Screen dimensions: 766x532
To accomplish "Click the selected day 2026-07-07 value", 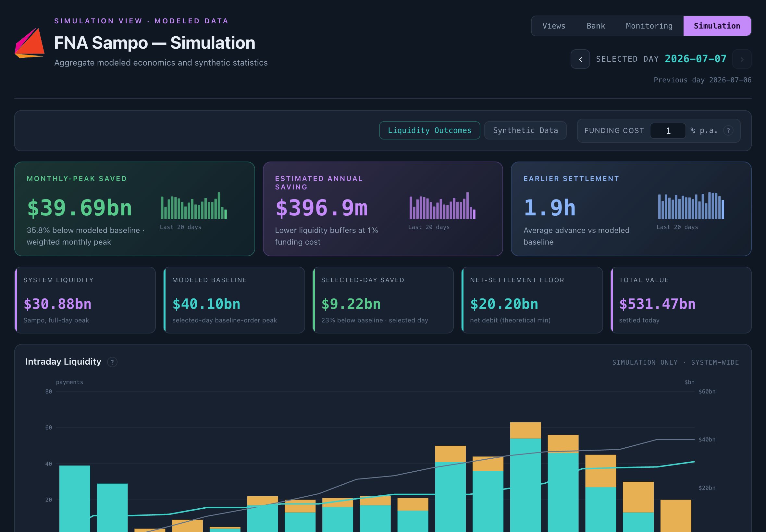I will coord(695,59).
